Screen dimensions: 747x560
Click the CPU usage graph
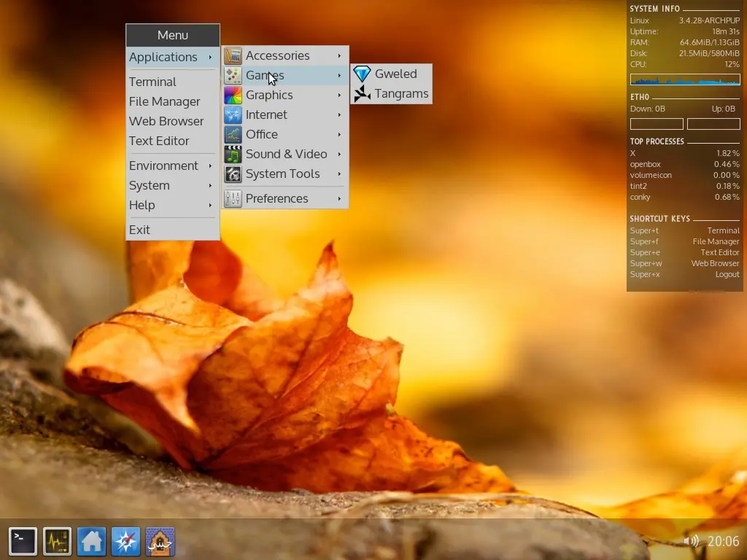(685, 79)
